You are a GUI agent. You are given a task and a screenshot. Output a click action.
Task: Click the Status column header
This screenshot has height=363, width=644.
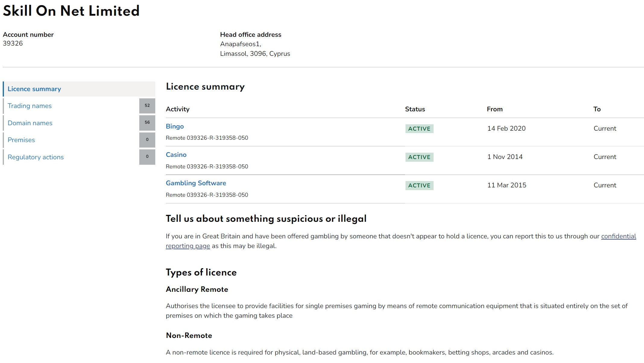click(x=415, y=109)
